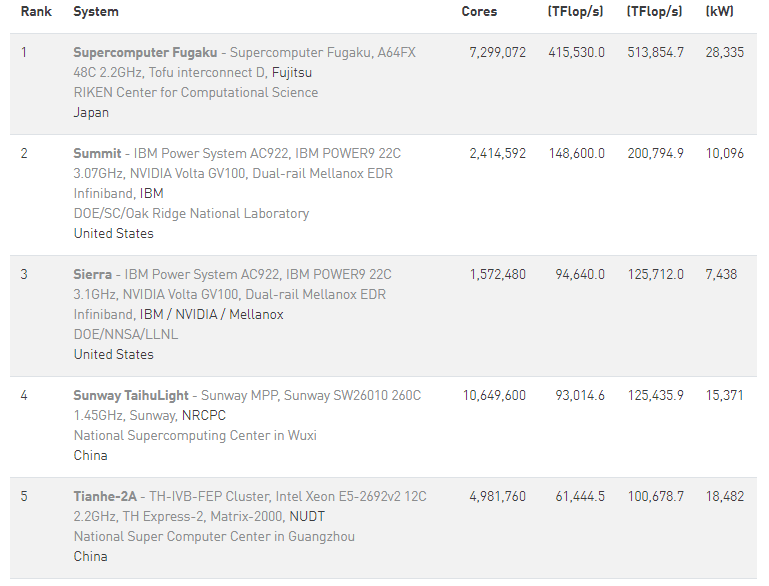The image size is (769, 586).
Task: Click the Rpeak value 125,435.9
Action: [x=655, y=395]
